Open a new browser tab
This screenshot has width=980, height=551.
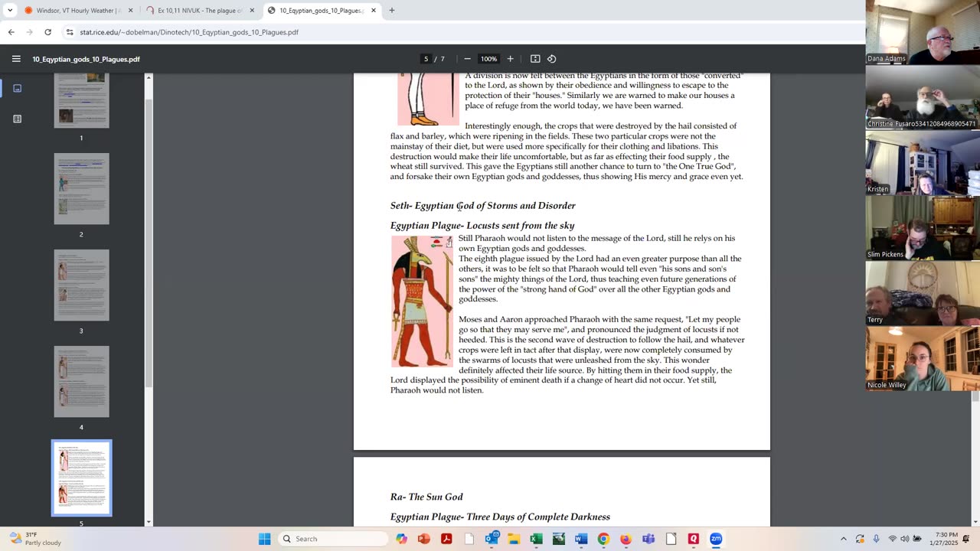[x=391, y=11]
